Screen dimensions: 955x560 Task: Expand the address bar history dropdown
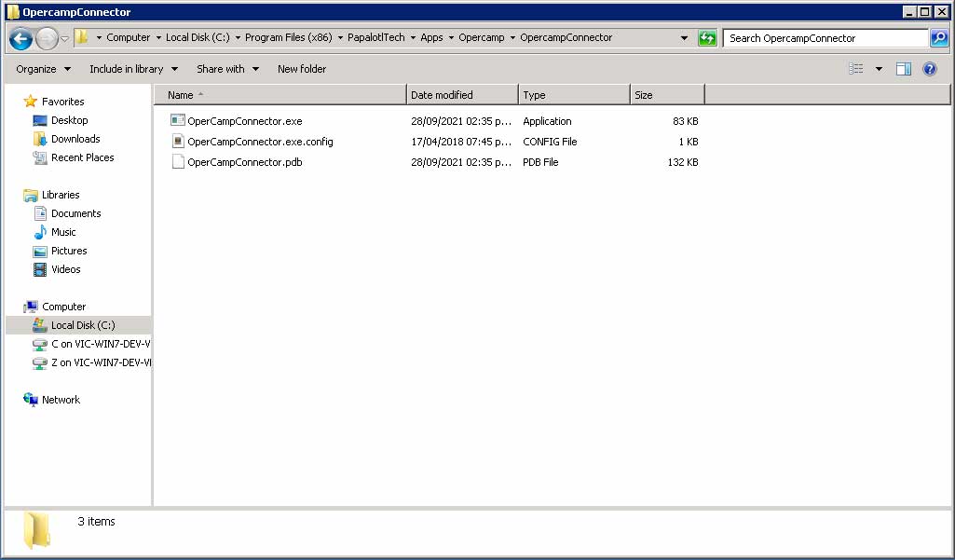point(683,38)
